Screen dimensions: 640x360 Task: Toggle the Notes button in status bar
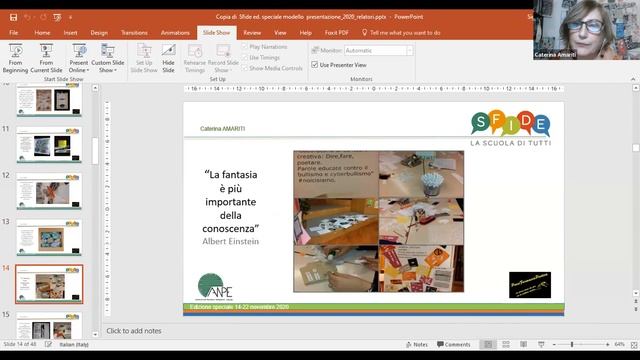point(417,344)
